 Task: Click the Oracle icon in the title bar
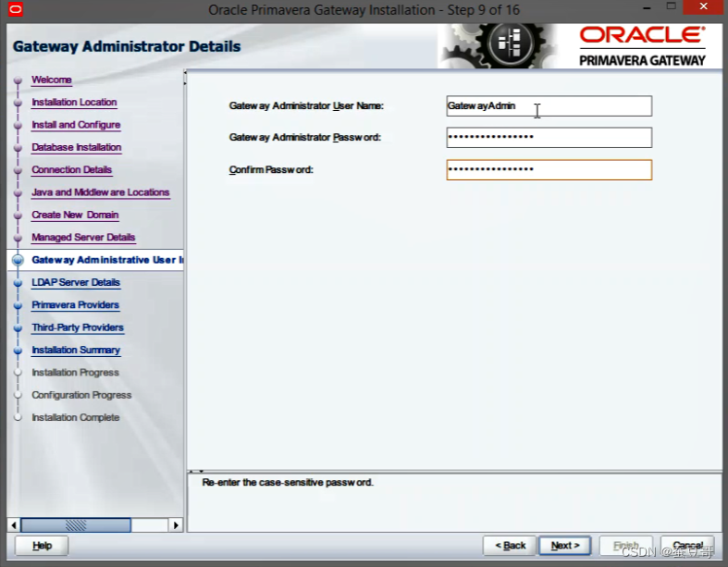[x=16, y=9]
